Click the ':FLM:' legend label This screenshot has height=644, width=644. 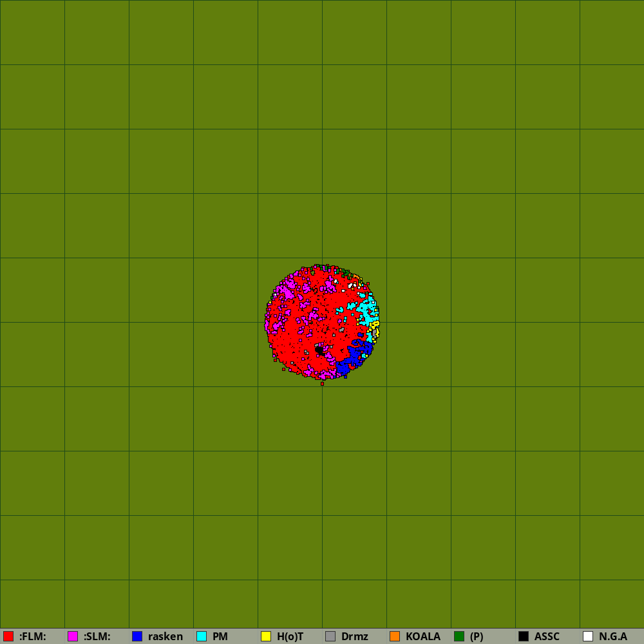(32, 636)
